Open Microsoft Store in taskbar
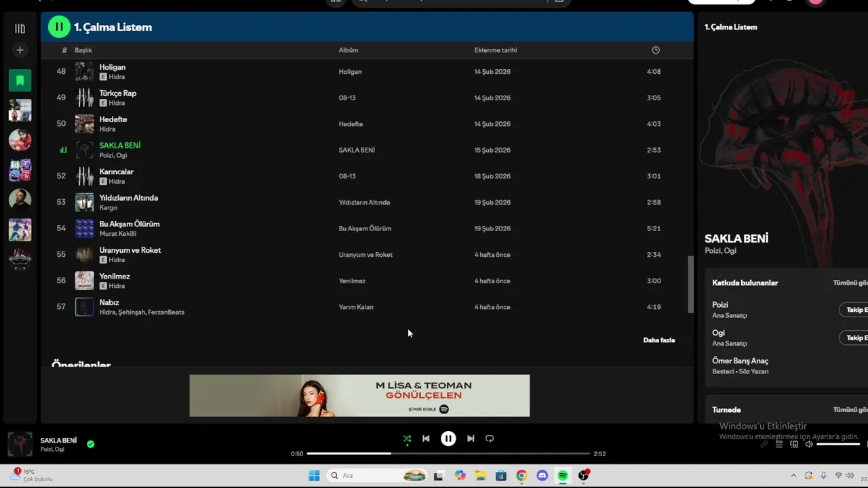This screenshot has height=488, width=868. (500, 476)
